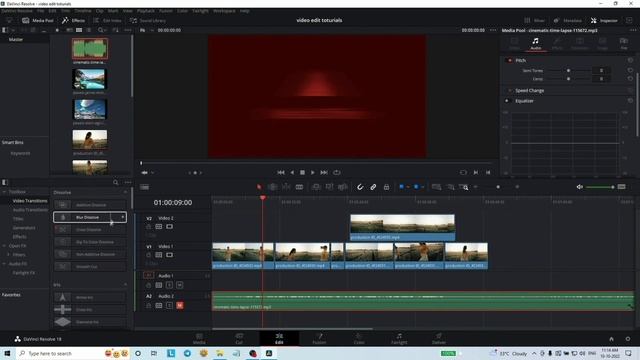640x360 pixels.
Task: Toggle Position Lock padlock icon
Action: point(386,187)
